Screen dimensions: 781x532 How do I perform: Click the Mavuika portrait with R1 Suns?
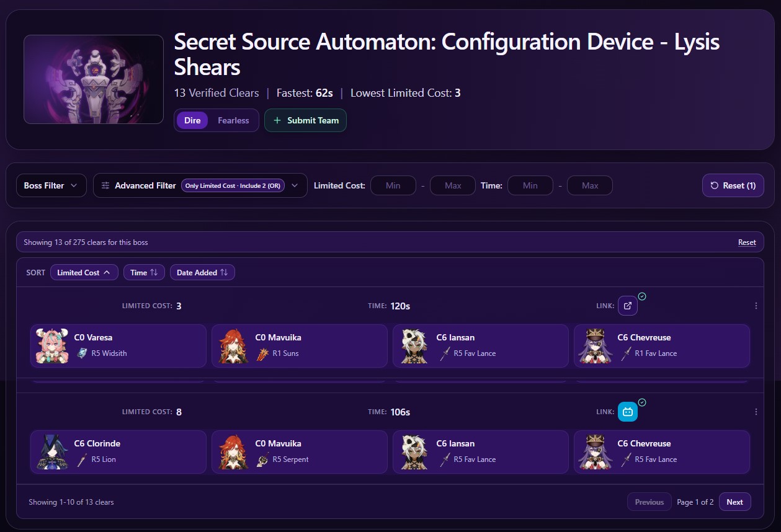point(233,346)
